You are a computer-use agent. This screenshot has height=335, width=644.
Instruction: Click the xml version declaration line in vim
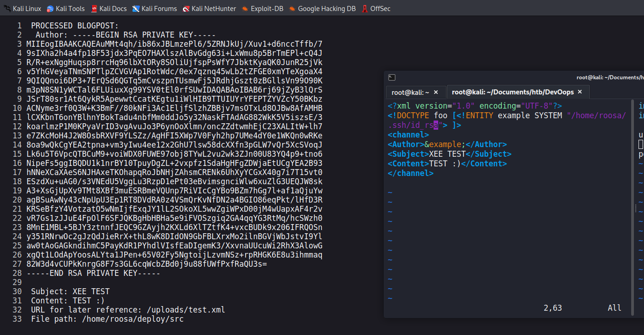pos(475,106)
